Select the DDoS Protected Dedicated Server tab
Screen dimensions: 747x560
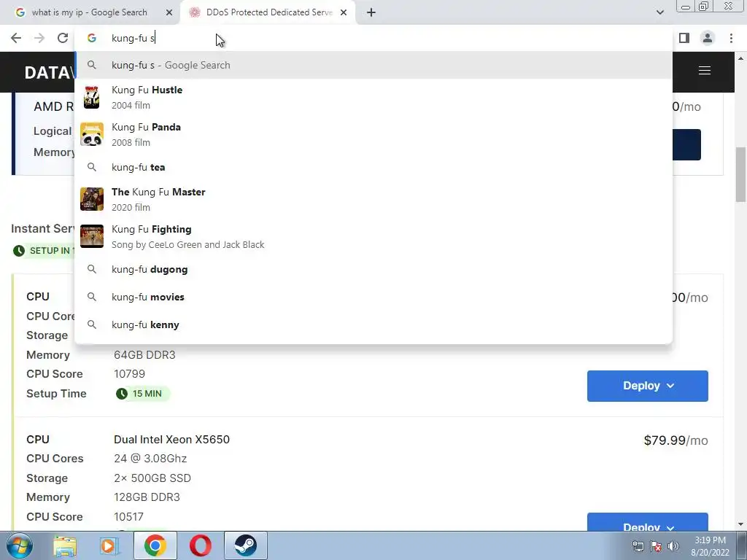(268, 12)
